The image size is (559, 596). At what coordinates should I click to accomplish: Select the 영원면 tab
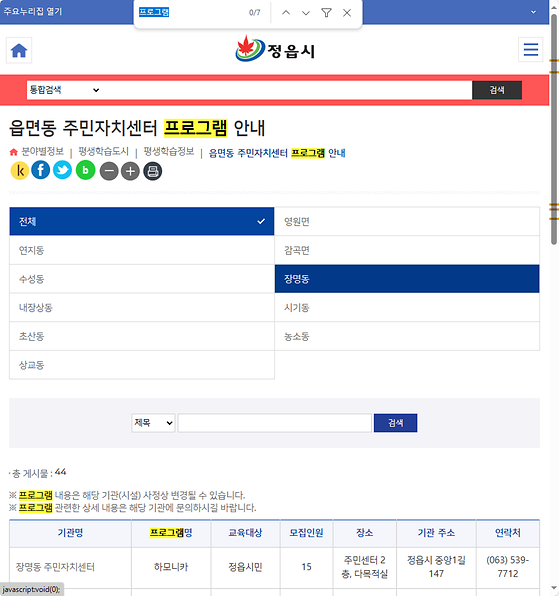pyautogui.click(x=407, y=221)
